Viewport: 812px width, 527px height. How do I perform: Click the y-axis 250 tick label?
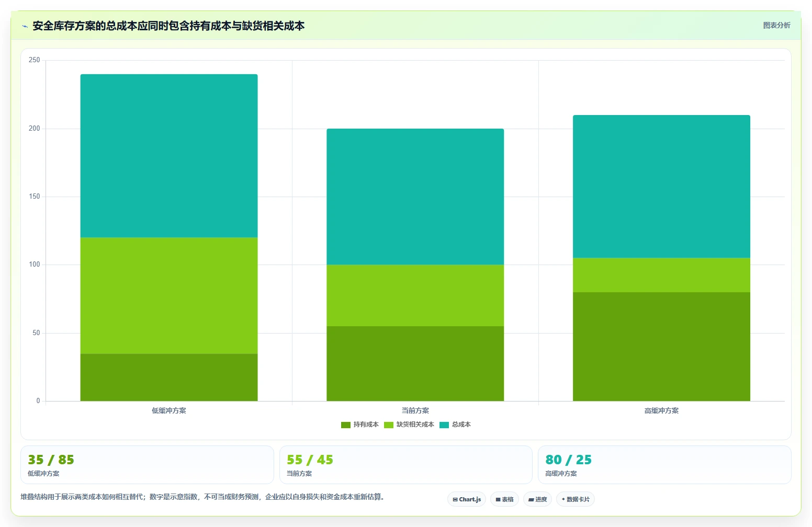(x=35, y=60)
